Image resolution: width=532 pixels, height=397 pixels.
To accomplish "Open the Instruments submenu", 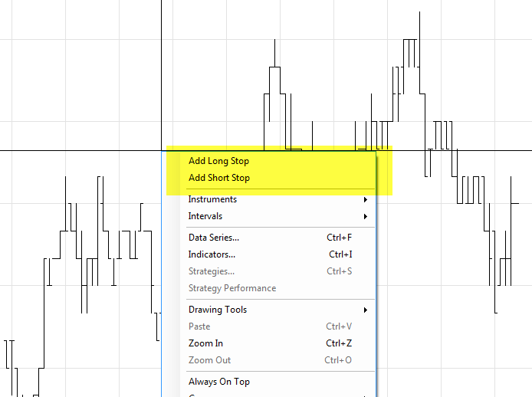I will point(212,199).
